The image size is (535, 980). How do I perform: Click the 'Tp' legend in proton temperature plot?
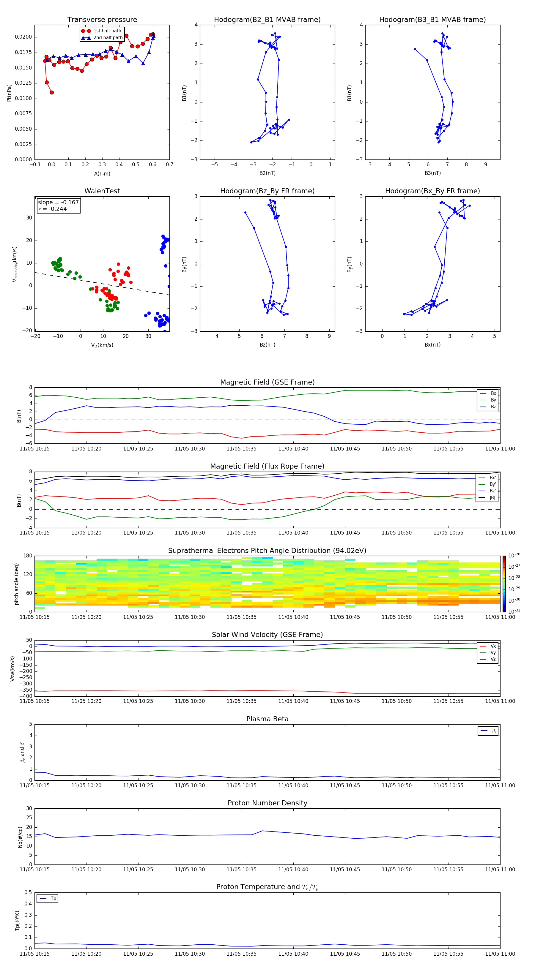click(x=47, y=899)
